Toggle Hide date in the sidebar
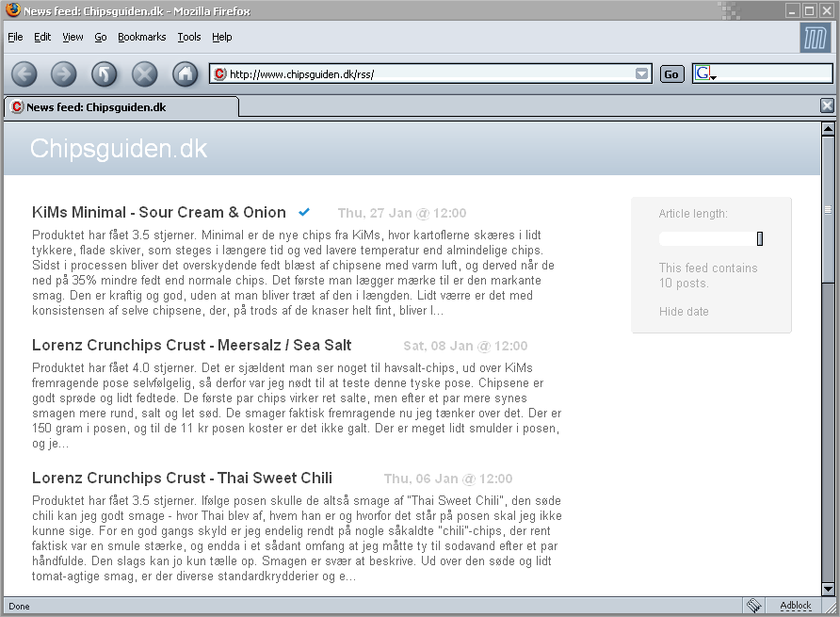Image resolution: width=840 pixels, height=617 pixels. click(684, 312)
